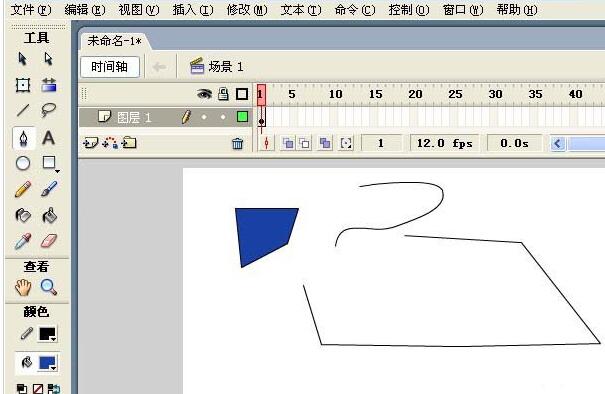The height and width of the screenshot is (394, 605).
Task: Open the 窗口(W) menu
Action: point(463,10)
